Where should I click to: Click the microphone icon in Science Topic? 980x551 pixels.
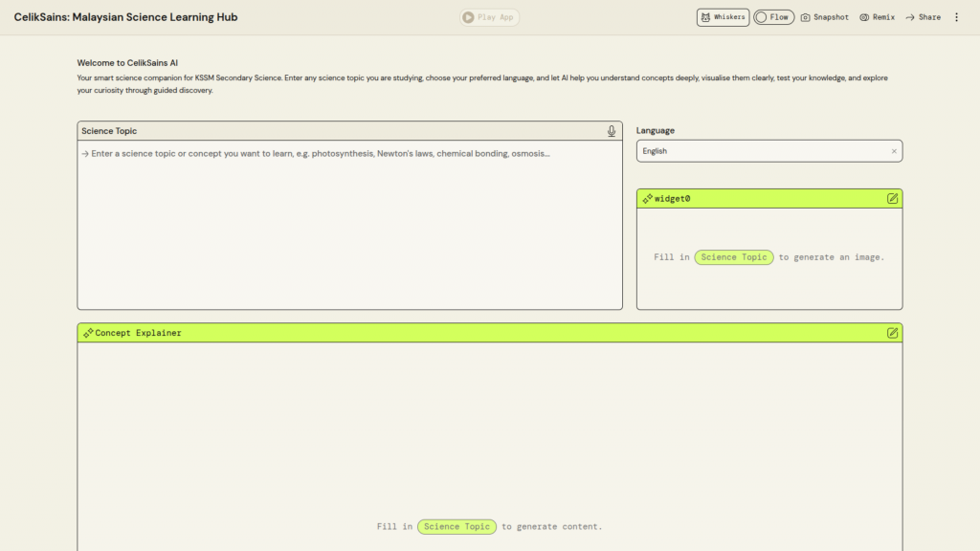[x=612, y=131]
